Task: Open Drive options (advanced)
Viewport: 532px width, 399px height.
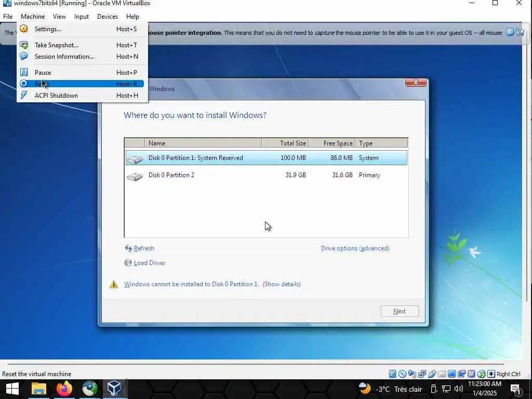Action: click(355, 248)
